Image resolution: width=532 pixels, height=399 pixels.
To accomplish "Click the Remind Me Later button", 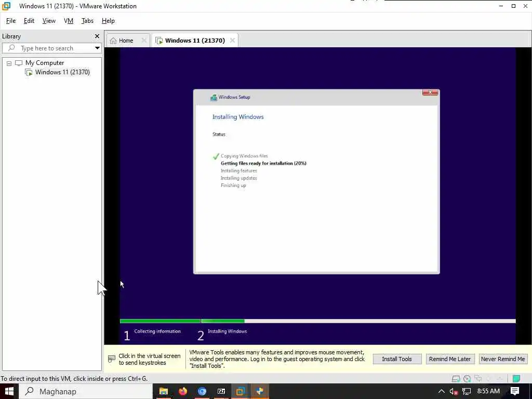I will (x=450, y=359).
